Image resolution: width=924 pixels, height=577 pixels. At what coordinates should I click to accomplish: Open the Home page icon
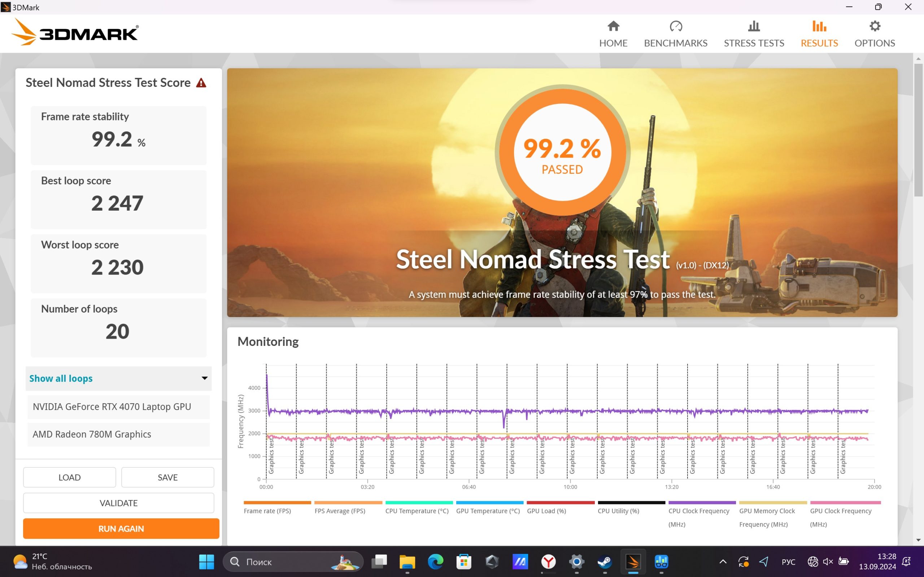pyautogui.click(x=613, y=26)
